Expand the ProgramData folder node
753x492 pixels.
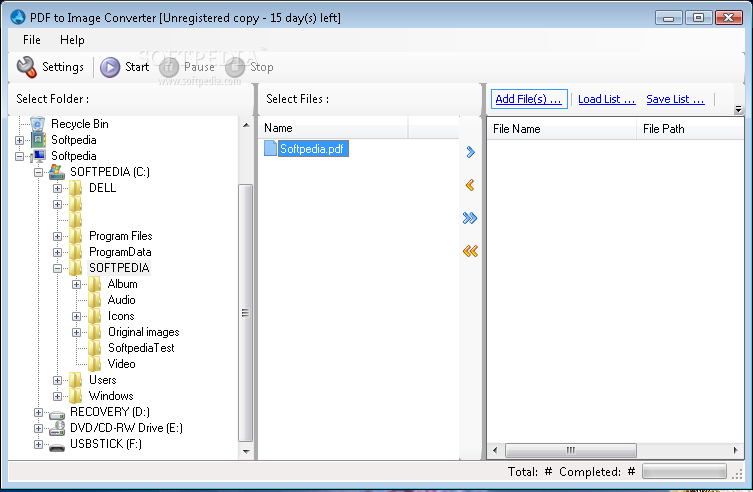[57, 252]
